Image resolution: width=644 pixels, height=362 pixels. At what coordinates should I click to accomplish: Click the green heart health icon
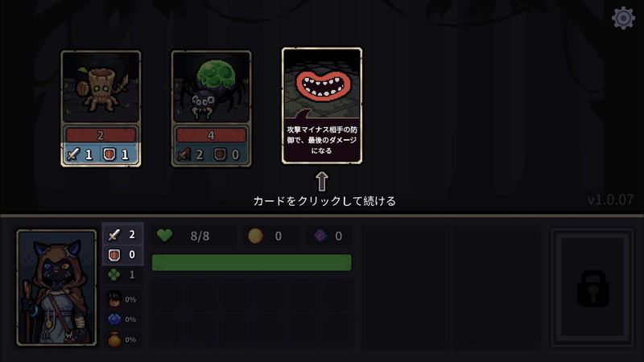[x=165, y=236]
